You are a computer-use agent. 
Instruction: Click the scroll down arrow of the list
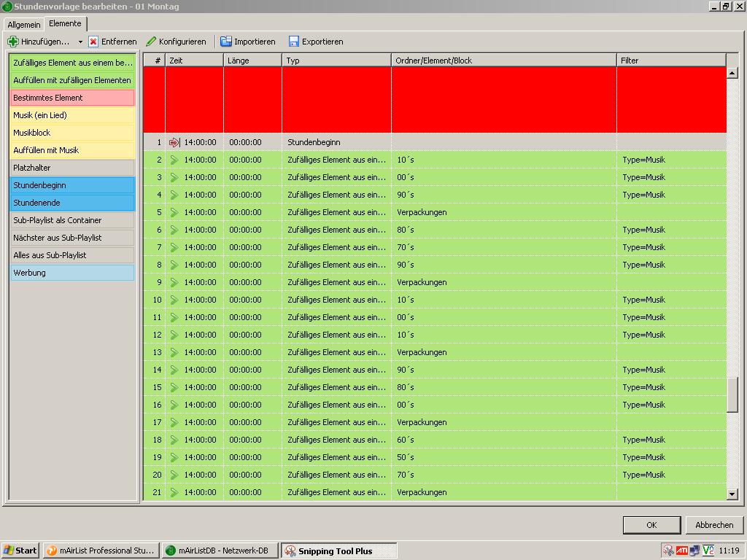pos(732,494)
